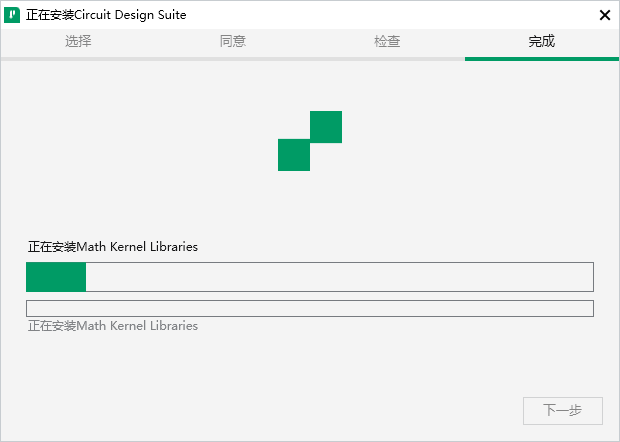Switch to the 选择 step tab
This screenshot has height=442, width=620.
pos(78,41)
